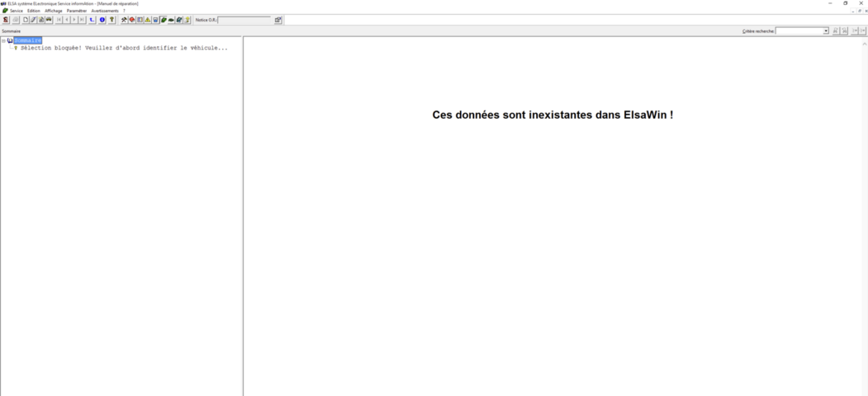
Task: Click the book icon next to Sommaire
Action: (x=10, y=40)
